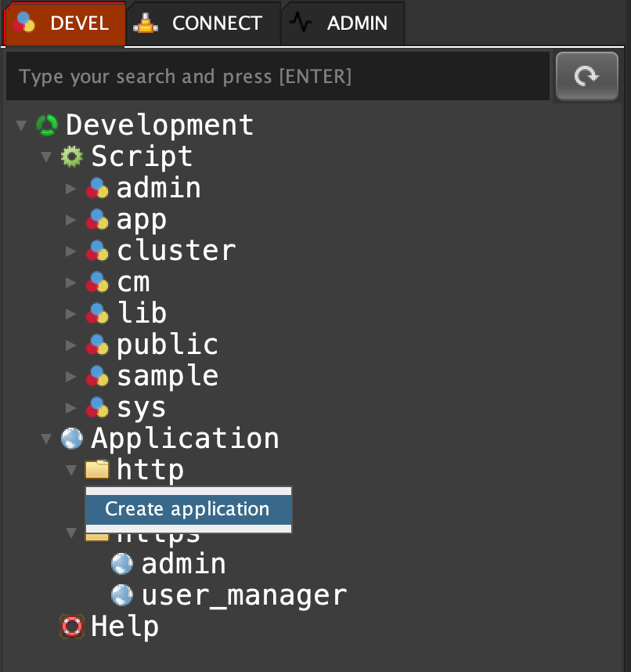
Task: Click the refresh button beside search
Action: tap(586, 77)
